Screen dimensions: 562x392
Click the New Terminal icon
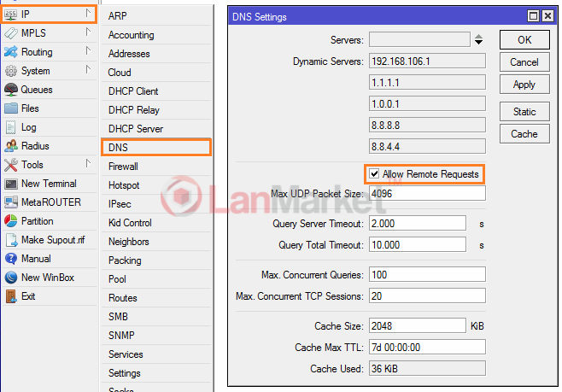[11, 184]
